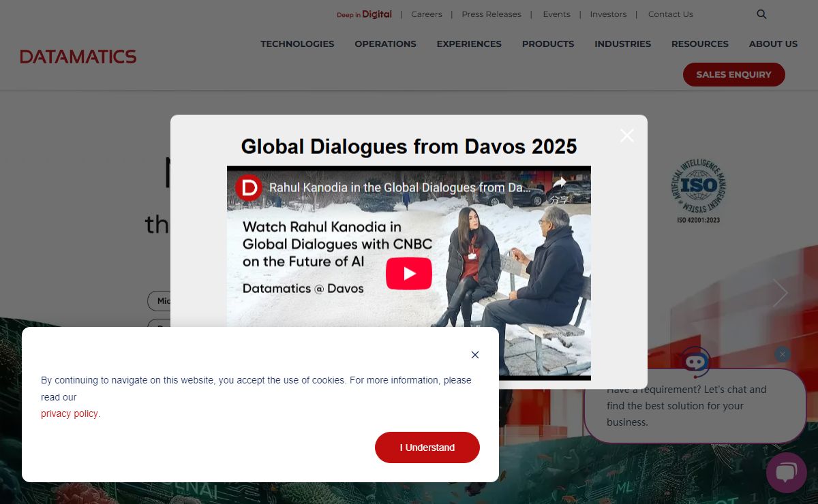Dismiss the cookie banner X

(475, 355)
